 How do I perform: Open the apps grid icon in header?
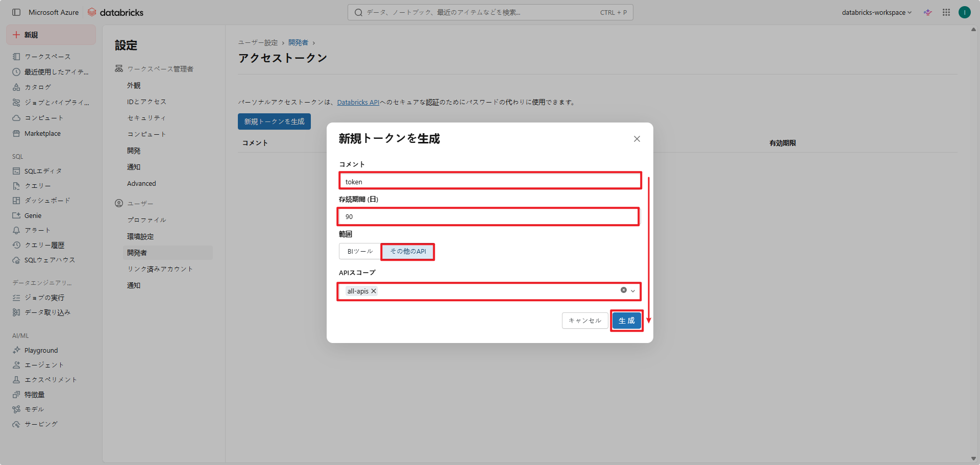tap(946, 12)
